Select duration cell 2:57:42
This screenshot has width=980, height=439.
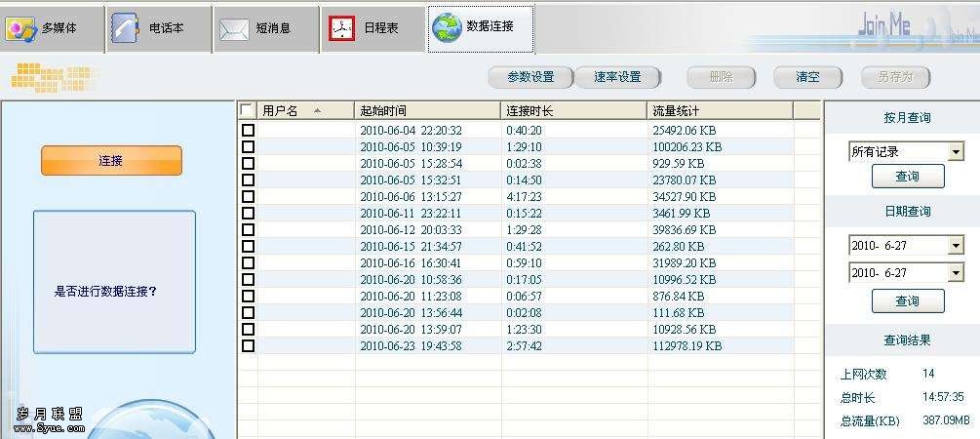tap(524, 345)
